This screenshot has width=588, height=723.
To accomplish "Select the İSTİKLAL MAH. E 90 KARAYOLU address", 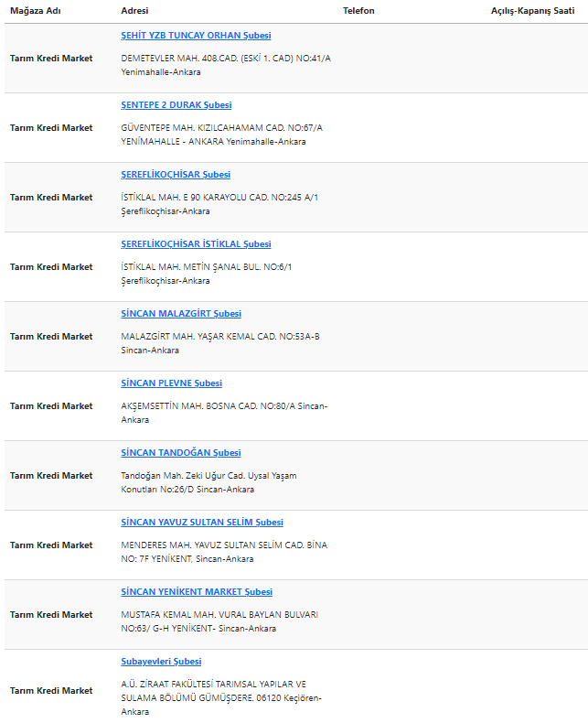I will point(219,204).
